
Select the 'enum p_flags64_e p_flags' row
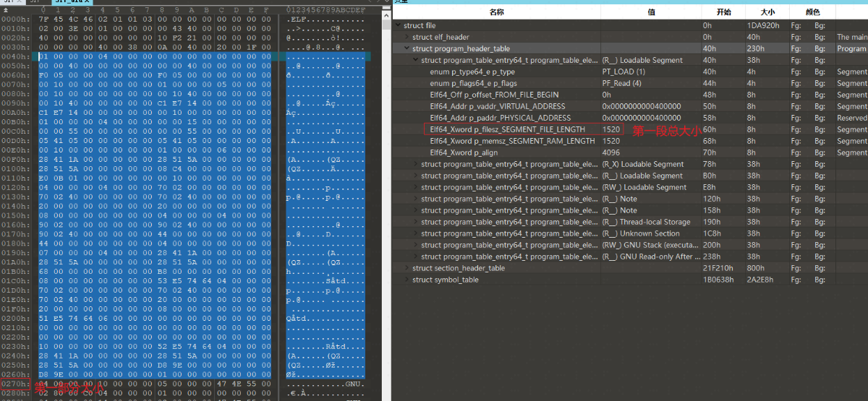coord(630,83)
